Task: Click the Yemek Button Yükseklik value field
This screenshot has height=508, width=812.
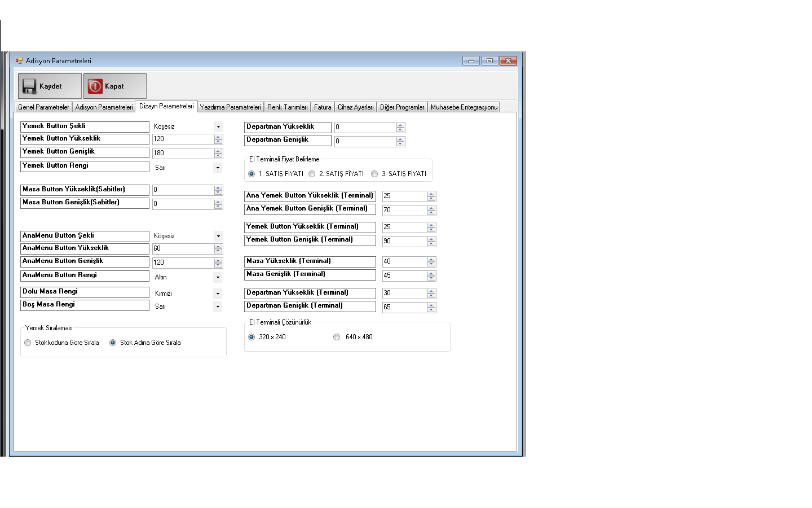Action: 183,139
